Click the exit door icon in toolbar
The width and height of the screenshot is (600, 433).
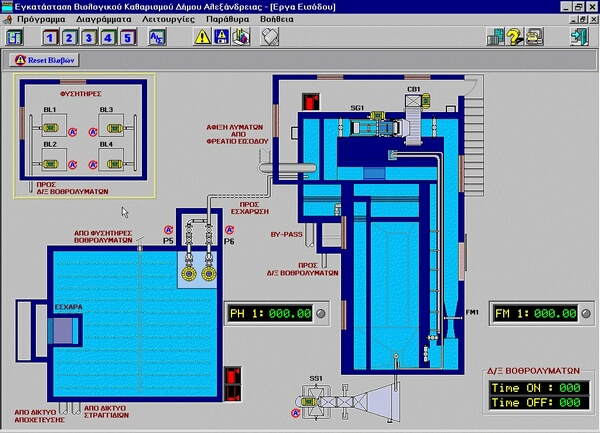pyautogui.click(x=578, y=38)
